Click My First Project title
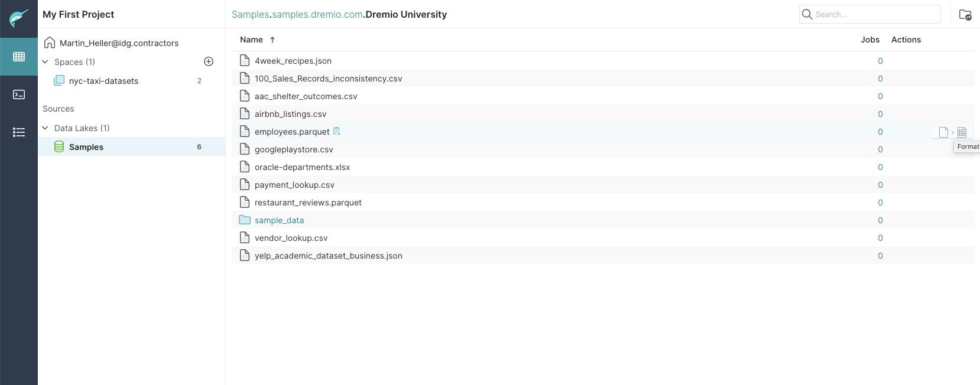 [x=78, y=14]
